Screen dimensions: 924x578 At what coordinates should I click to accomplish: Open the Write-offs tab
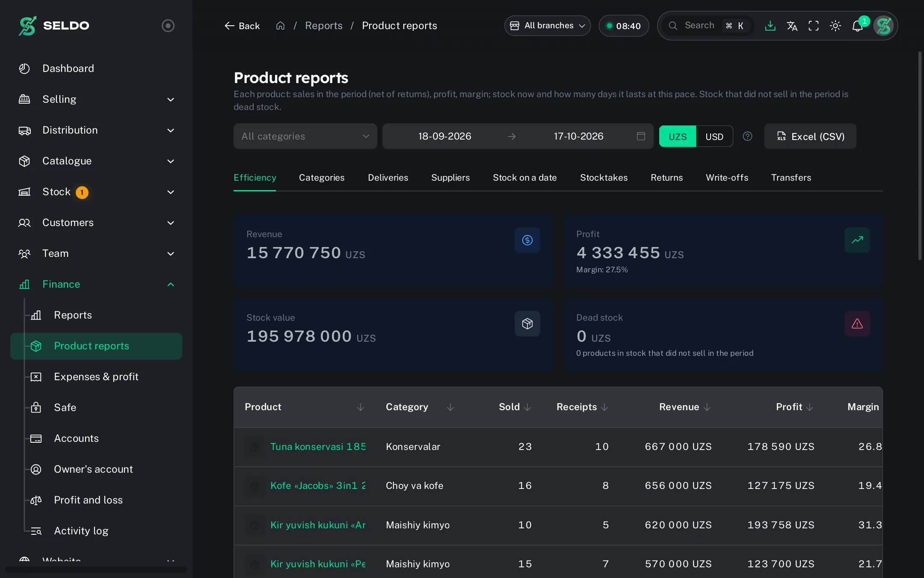tap(727, 178)
